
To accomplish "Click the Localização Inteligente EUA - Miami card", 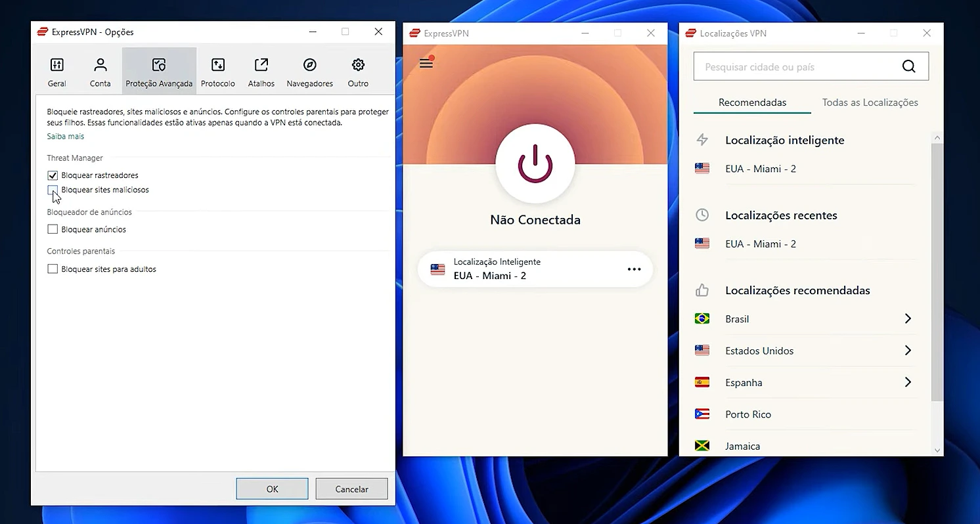I will [x=535, y=269].
